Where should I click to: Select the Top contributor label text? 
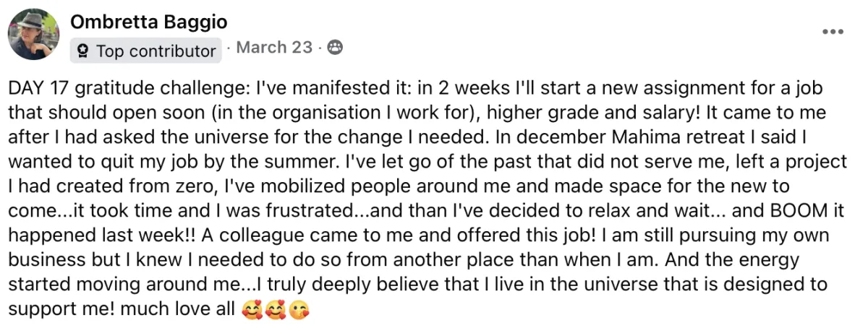[156, 51]
